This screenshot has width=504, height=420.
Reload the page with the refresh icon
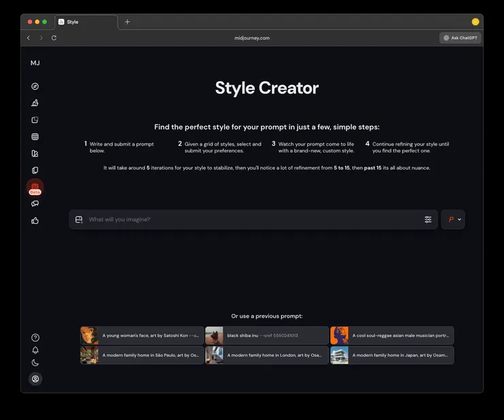(x=54, y=38)
